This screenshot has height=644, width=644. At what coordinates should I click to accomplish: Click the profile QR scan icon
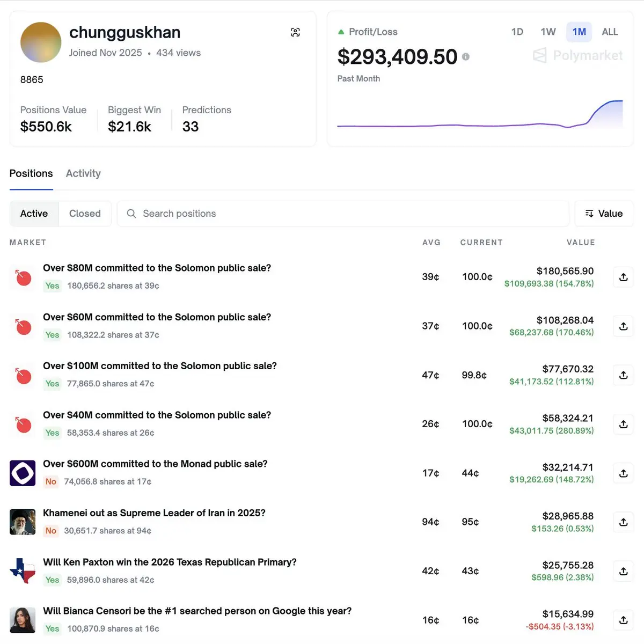point(295,32)
